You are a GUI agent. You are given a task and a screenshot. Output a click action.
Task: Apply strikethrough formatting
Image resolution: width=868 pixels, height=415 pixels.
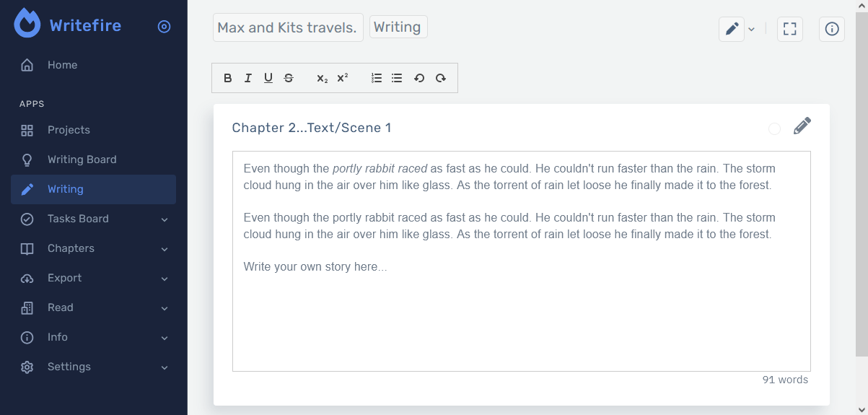tap(289, 78)
